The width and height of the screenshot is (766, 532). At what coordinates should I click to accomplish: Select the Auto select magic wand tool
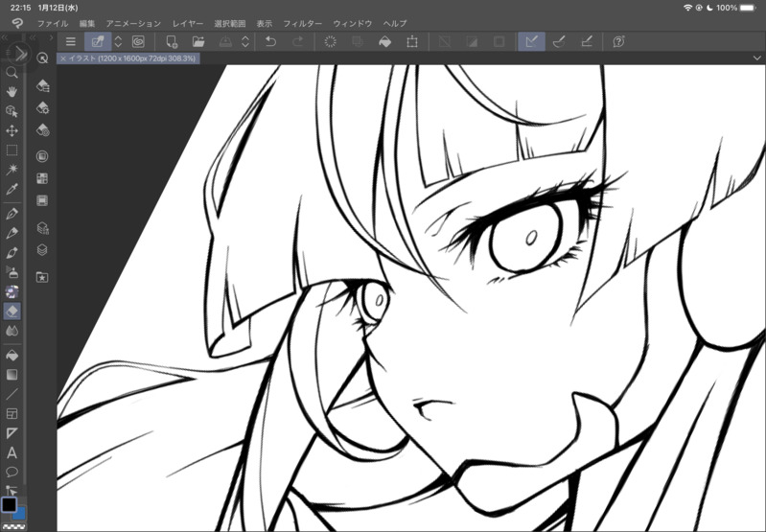12,170
